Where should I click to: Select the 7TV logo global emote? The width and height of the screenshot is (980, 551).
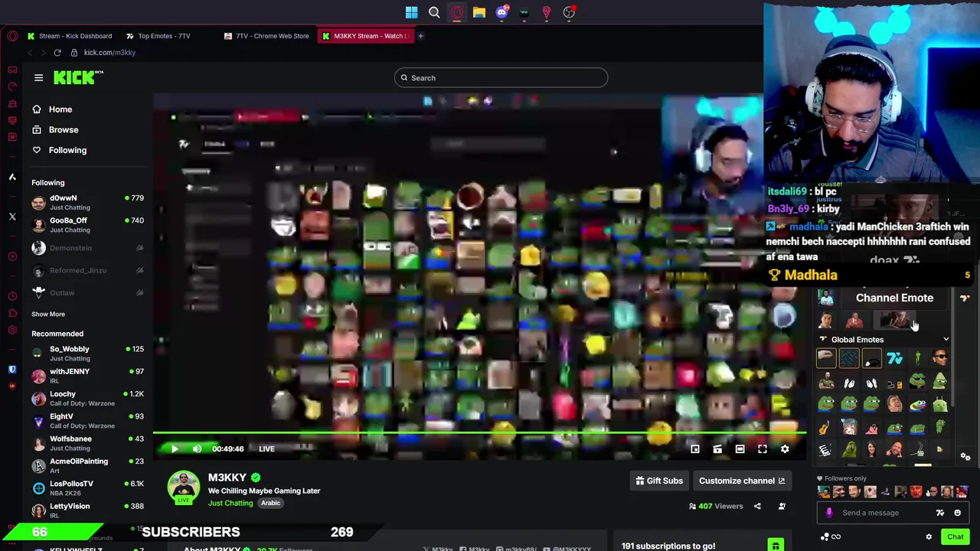(x=894, y=359)
